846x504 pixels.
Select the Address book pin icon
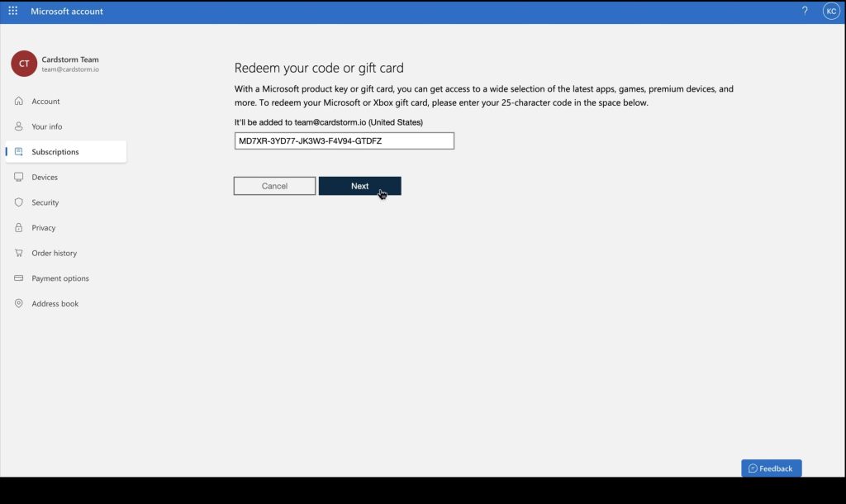(19, 303)
